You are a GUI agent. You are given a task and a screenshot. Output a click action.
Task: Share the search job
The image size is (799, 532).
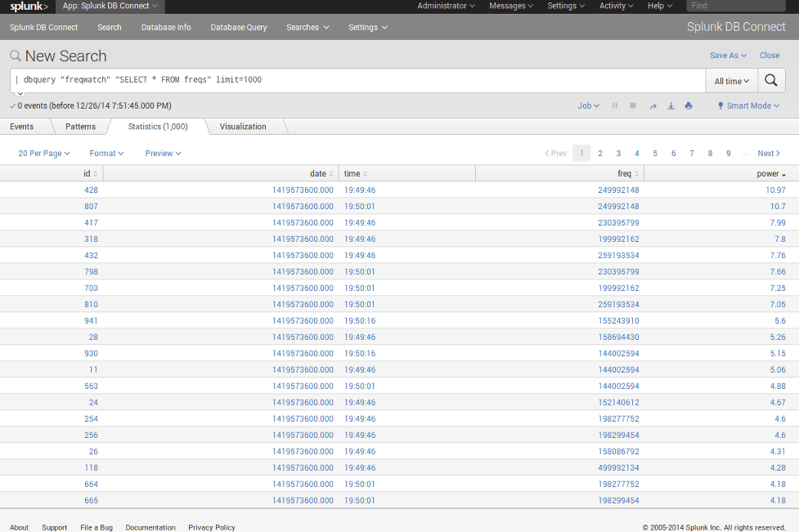tap(653, 106)
